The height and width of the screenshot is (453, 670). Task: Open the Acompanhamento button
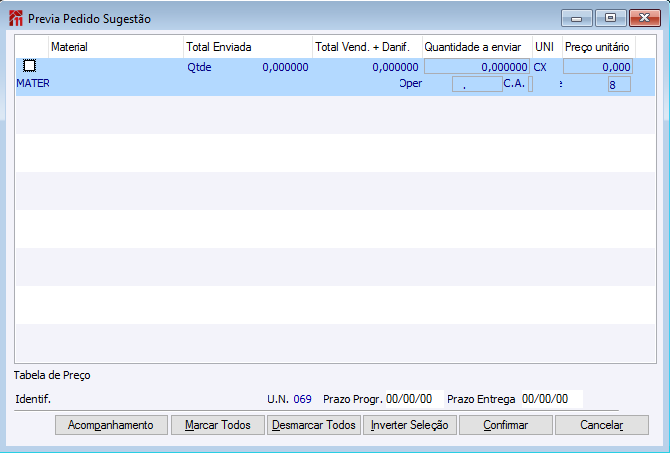111,425
